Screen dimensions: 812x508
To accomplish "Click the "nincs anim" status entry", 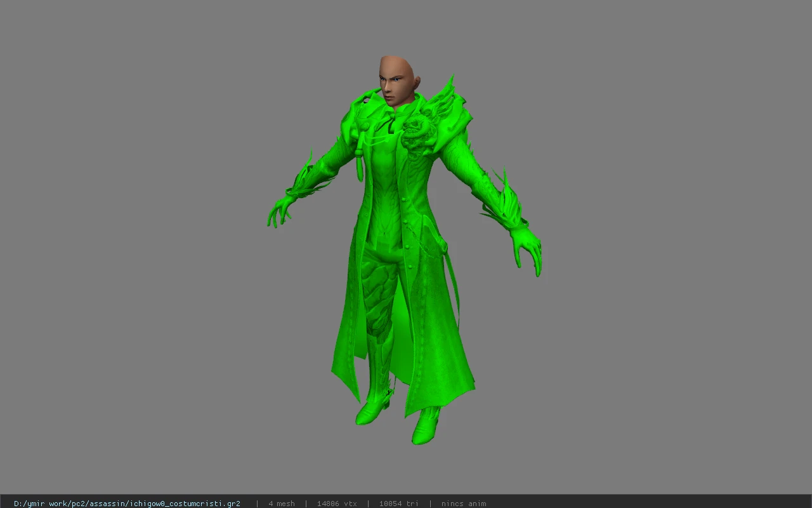I will [464, 504].
